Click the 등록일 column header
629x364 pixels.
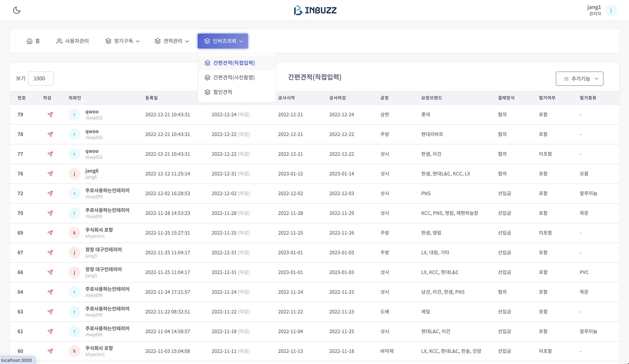point(152,98)
